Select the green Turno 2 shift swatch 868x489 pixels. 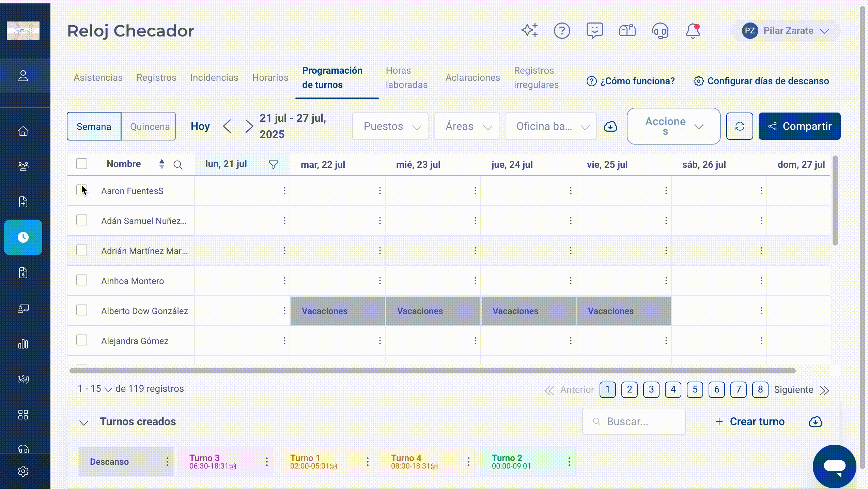[x=528, y=462]
